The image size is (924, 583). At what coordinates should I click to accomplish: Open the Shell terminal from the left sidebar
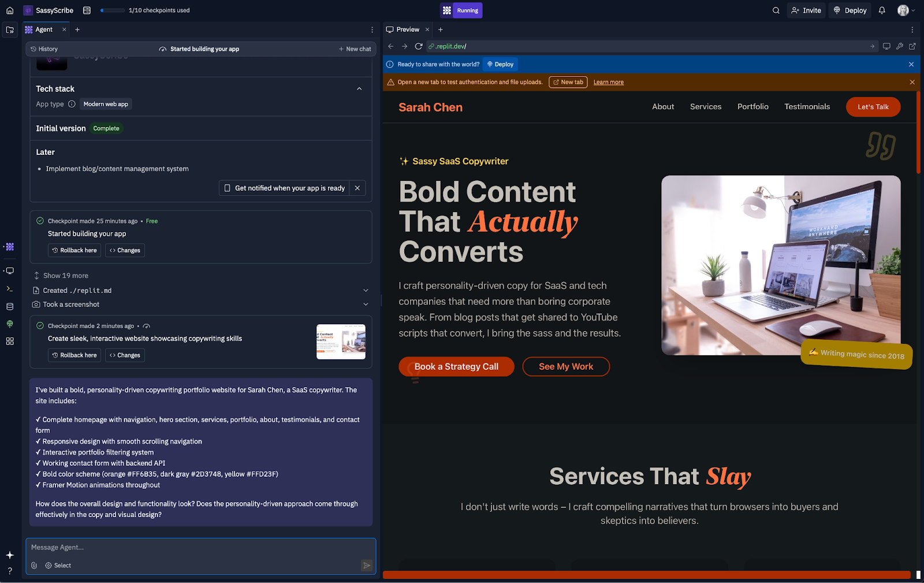coord(9,288)
